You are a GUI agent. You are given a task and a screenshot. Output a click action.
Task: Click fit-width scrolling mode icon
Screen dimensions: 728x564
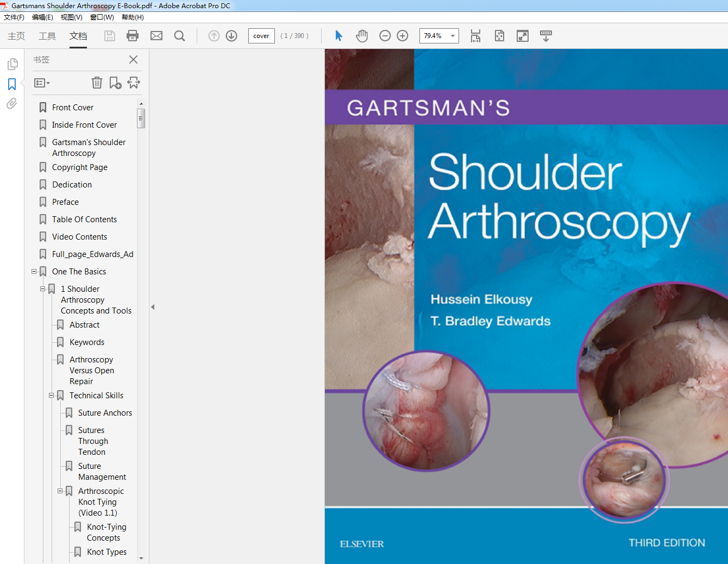(475, 36)
